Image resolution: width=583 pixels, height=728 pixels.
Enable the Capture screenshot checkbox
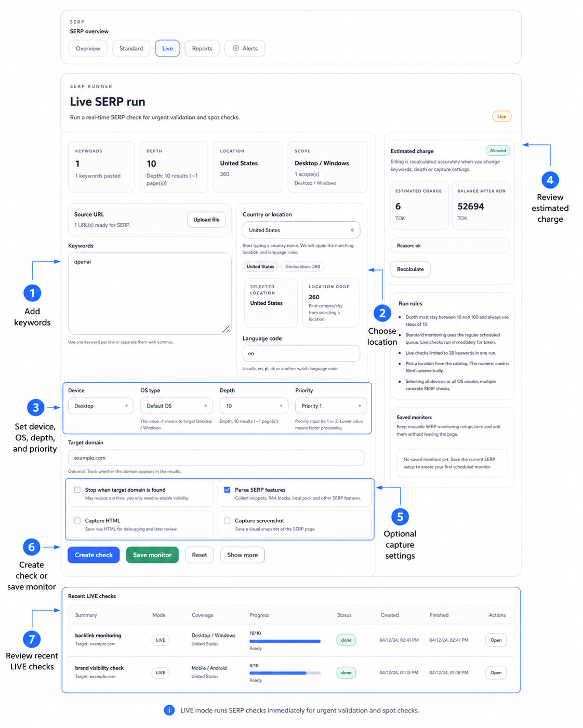tap(227, 520)
